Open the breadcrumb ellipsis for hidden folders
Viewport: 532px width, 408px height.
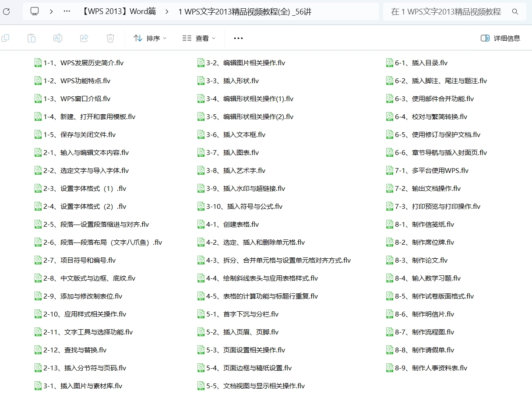pos(67,11)
